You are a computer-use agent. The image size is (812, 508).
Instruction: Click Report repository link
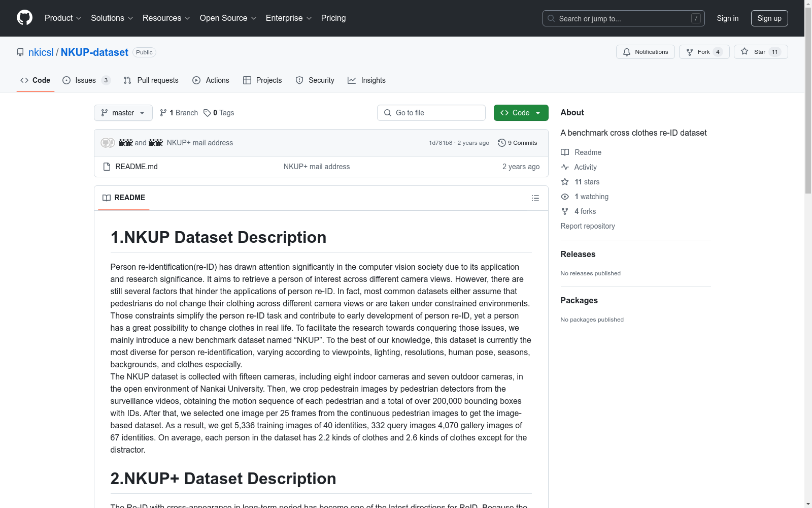click(x=588, y=226)
